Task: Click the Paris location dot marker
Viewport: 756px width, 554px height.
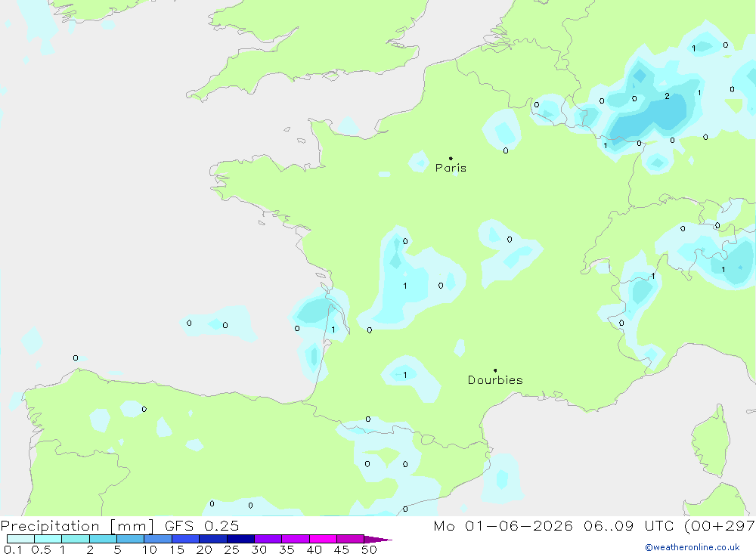Action: (x=451, y=158)
